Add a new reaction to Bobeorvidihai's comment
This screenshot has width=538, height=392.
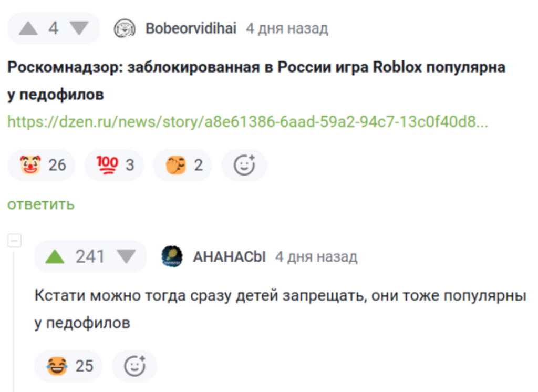pyautogui.click(x=244, y=165)
